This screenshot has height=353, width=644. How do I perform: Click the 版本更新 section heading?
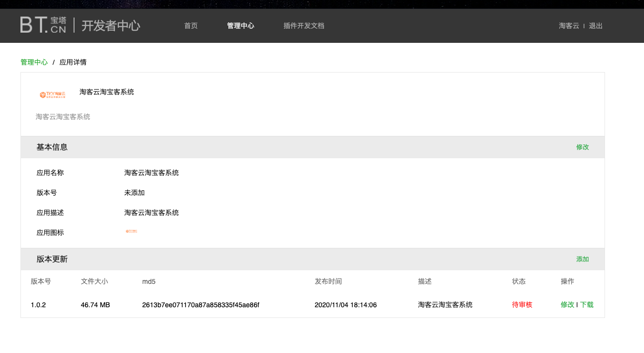coord(52,259)
